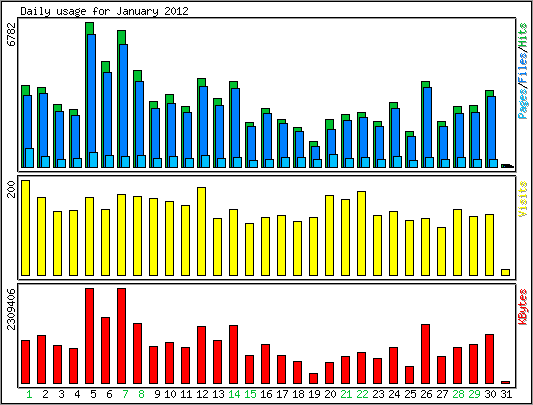
Task: Click the day label 31 on the axis
Action: pyautogui.click(x=506, y=394)
